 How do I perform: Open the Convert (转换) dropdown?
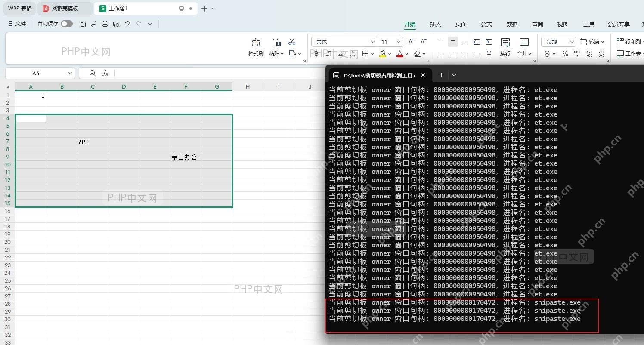coord(592,42)
